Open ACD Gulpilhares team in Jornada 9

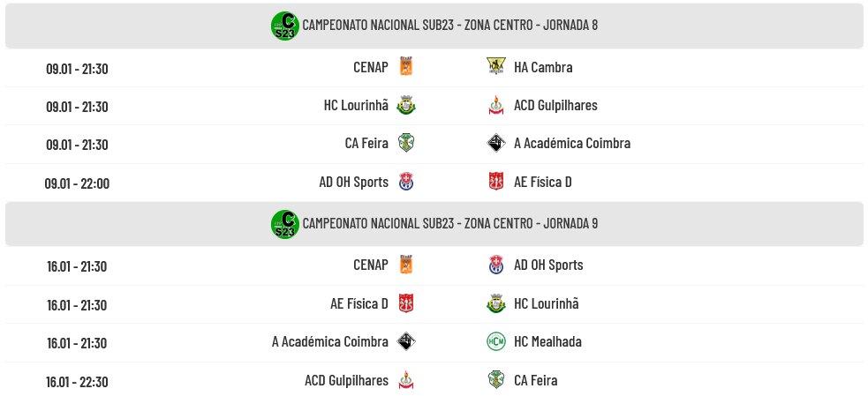click(x=346, y=380)
